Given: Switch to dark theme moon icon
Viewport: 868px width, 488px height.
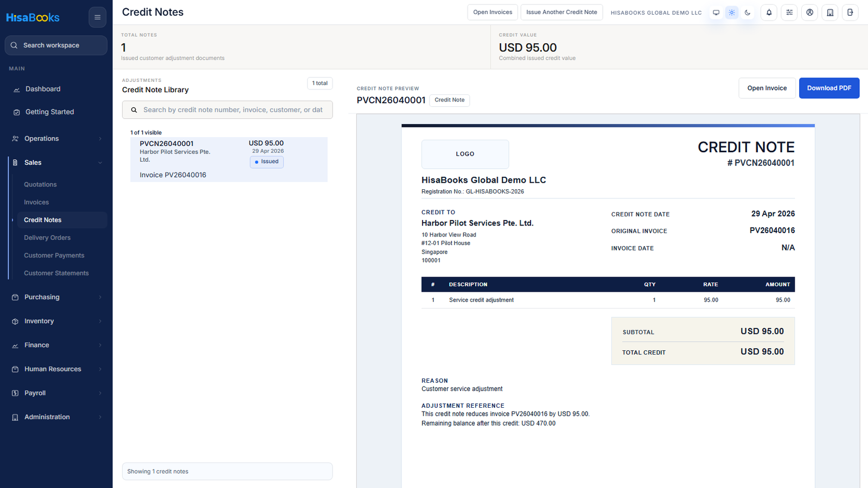Looking at the screenshot, I should pyautogui.click(x=748, y=12).
